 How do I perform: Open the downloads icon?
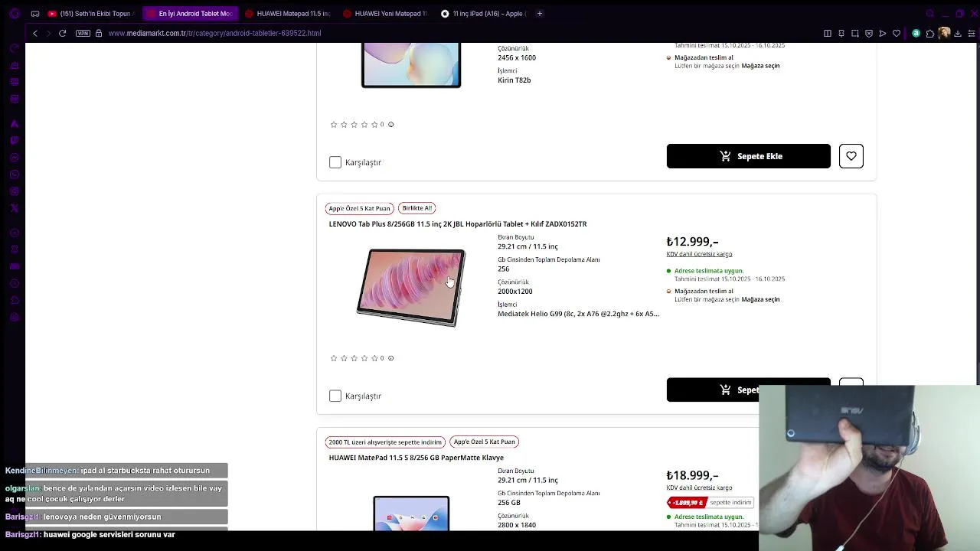(958, 33)
